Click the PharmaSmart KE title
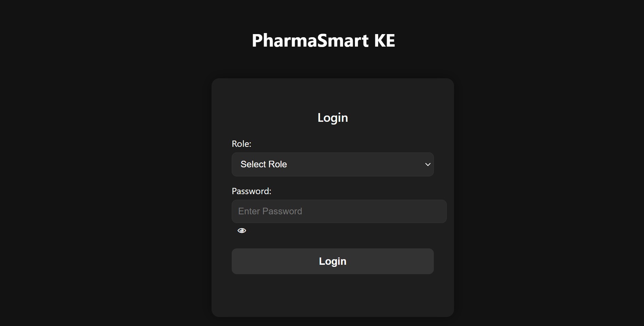This screenshot has width=644, height=326. coord(323,40)
